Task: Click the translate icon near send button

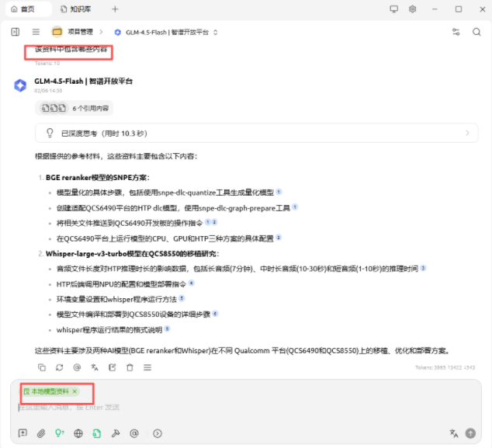Action: [x=453, y=433]
